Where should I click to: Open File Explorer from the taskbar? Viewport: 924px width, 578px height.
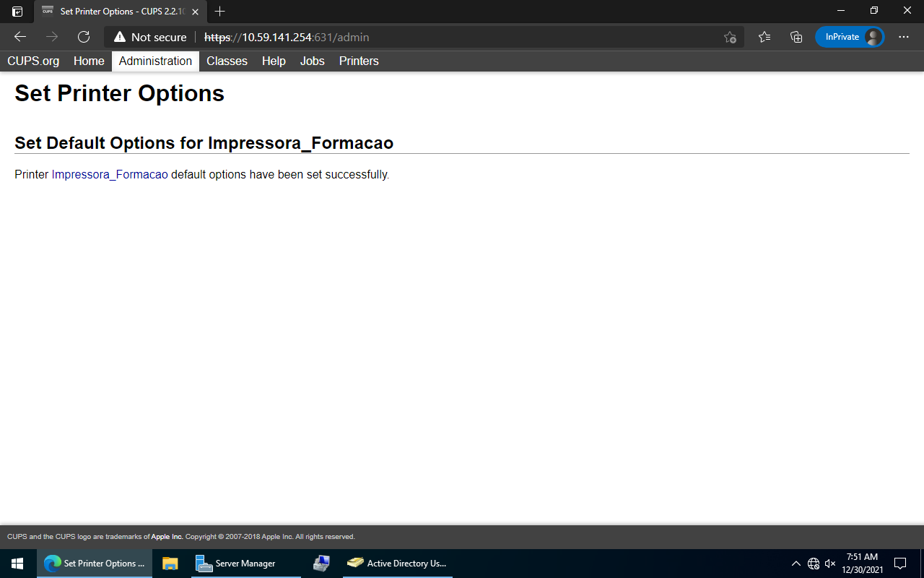pyautogui.click(x=170, y=563)
